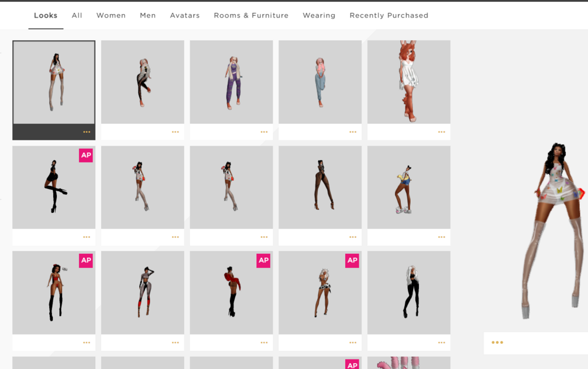Open the three-dot menu below large avatar preview

click(497, 342)
